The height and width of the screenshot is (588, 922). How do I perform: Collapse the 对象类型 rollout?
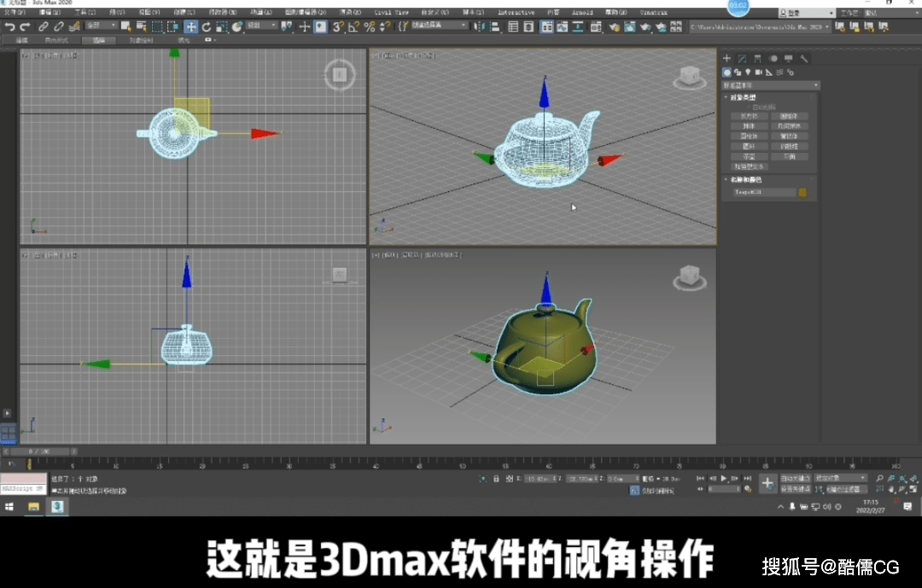[743, 97]
